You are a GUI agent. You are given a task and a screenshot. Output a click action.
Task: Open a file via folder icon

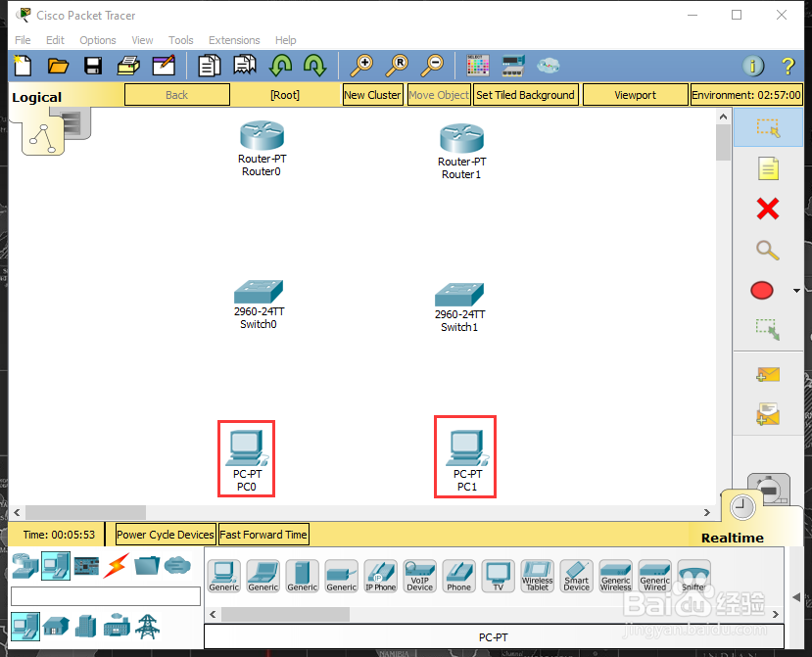[58, 66]
